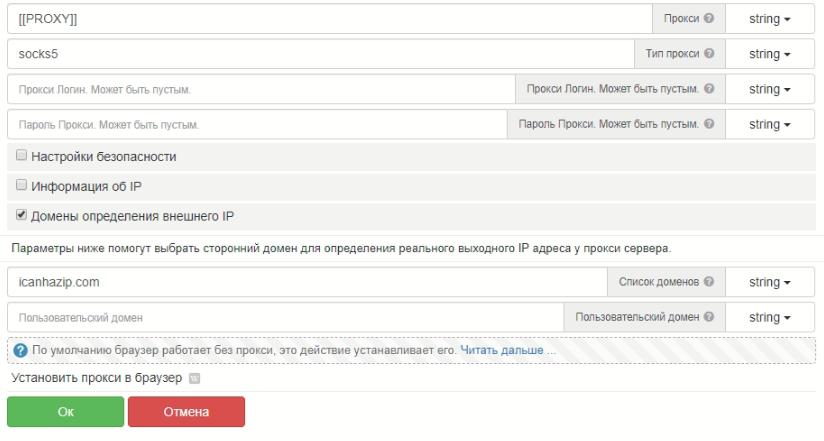Click the Прокси Логин input field
Image resolution: width=824 pixels, height=441 pixels.
coord(260,89)
